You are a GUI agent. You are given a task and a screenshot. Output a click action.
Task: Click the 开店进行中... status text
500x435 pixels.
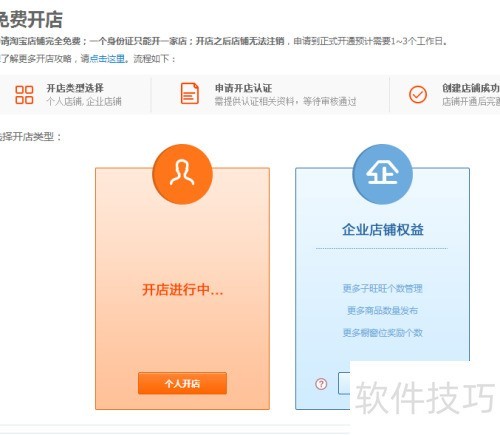pyautogui.click(x=182, y=289)
